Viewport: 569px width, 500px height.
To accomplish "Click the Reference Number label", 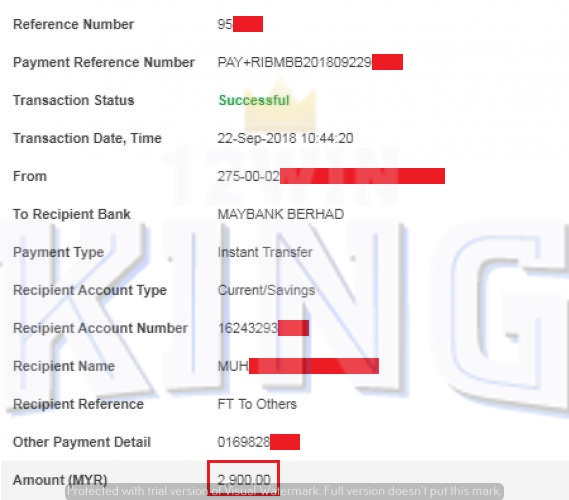I will (74, 24).
